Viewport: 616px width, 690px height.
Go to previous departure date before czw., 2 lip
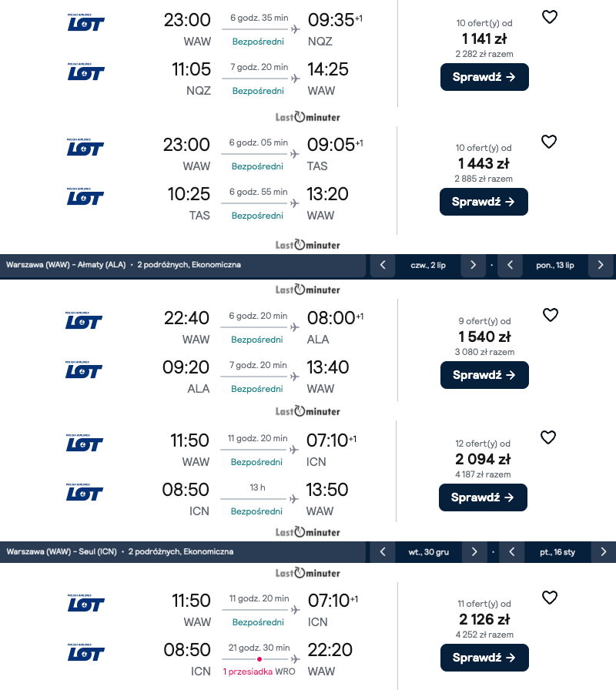(383, 265)
